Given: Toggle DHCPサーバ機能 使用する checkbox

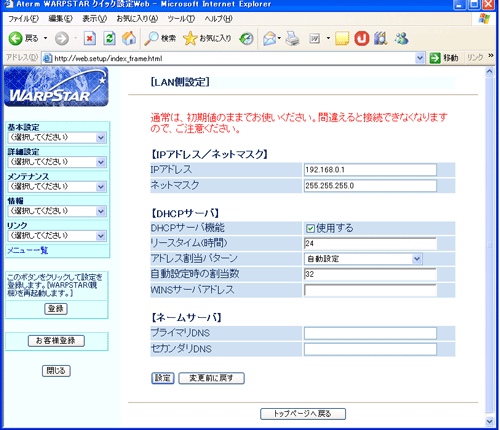Looking at the screenshot, I should point(310,228).
